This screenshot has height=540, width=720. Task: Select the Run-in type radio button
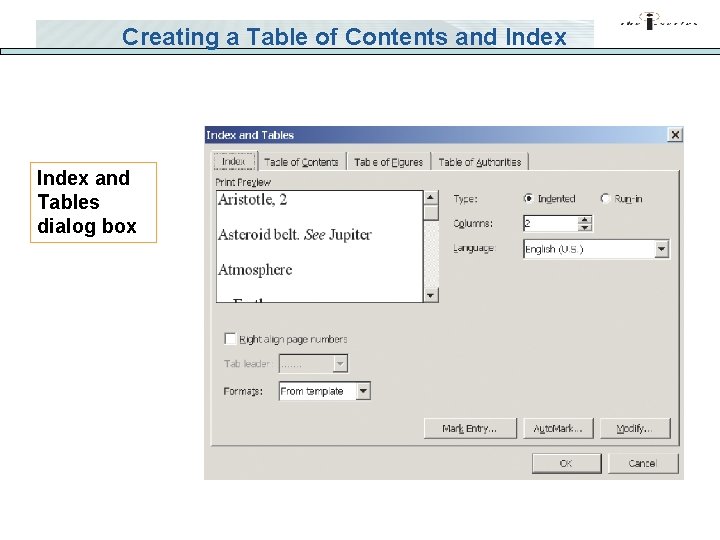tap(605, 198)
